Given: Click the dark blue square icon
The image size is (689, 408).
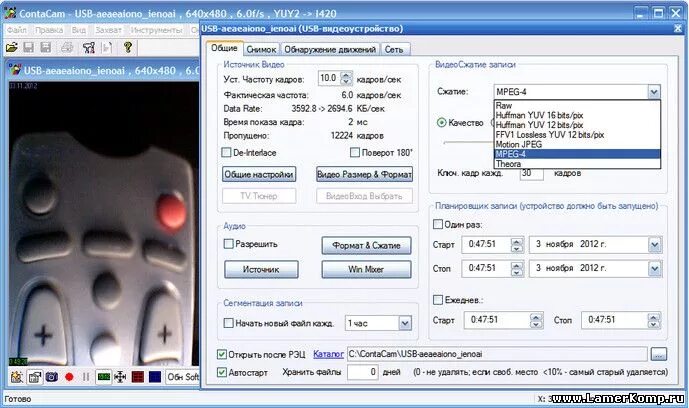Looking at the screenshot, I should point(155,377).
